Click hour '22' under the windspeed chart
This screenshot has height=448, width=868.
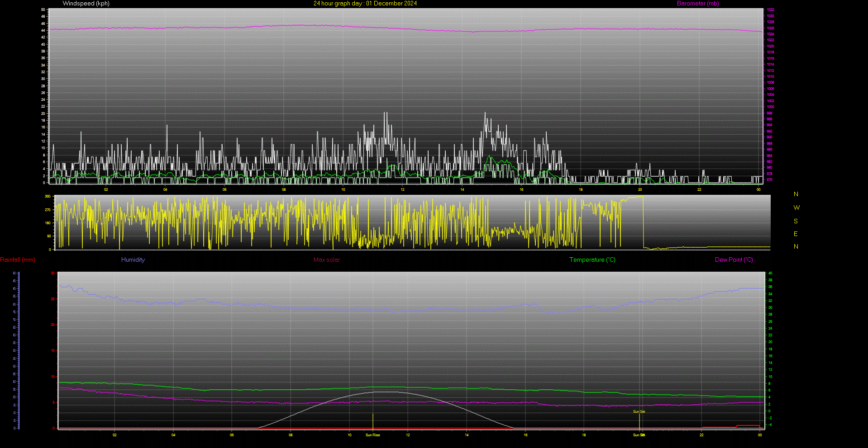point(699,189)
